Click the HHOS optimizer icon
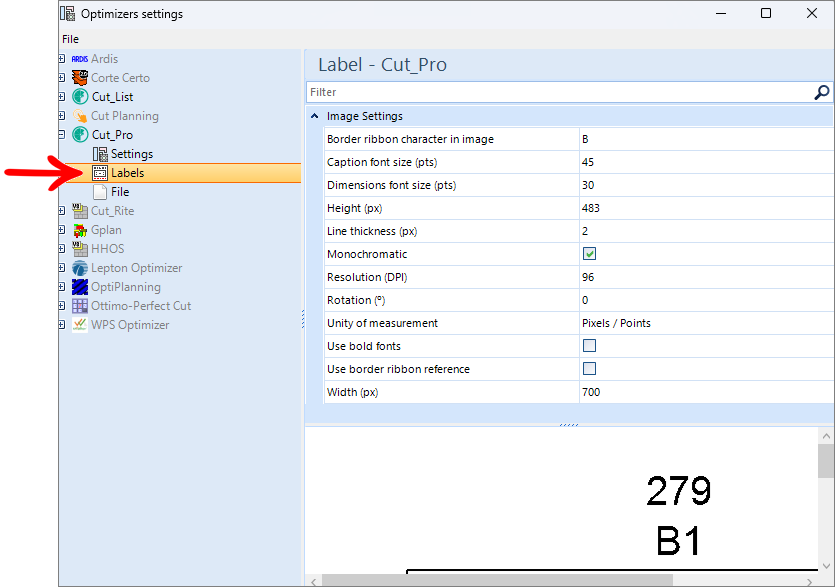Viewport: 835px width, 587px height. pos(80,249)
